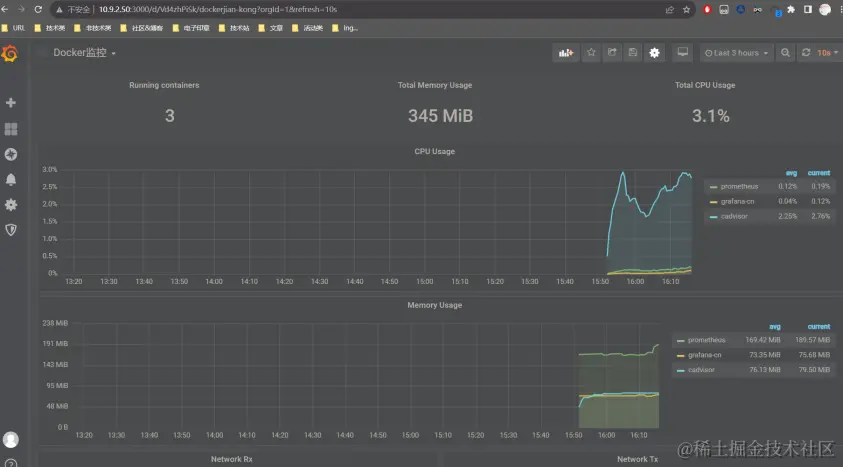Open the Network Tx panel title
Image resolution: width=843 pixels, height=467 pixels.
[x=637, y=459]
